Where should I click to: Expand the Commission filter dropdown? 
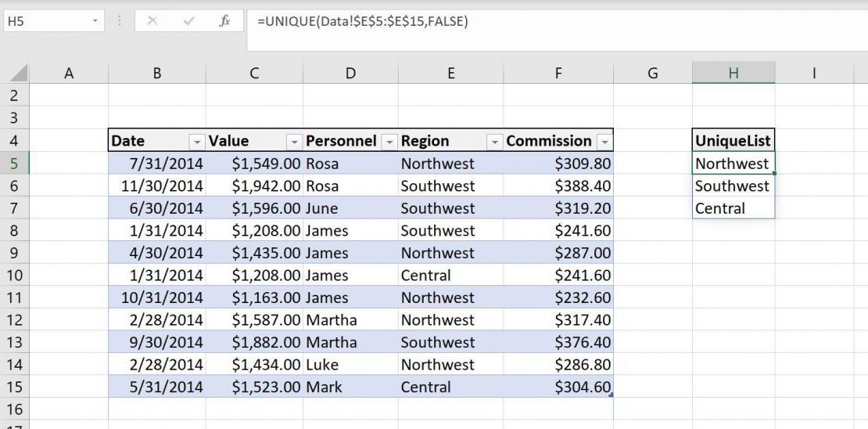pyautogui.click(x=604, y=142)
